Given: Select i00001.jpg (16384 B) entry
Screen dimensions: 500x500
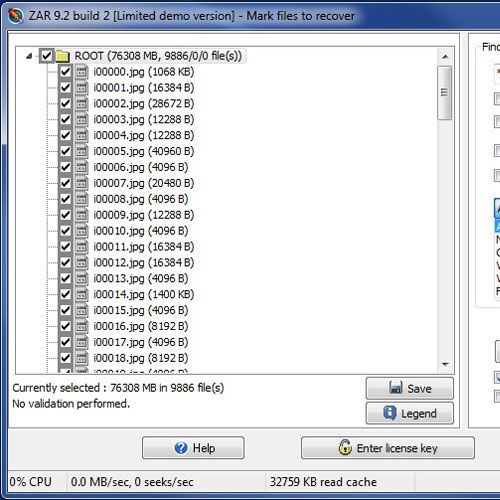Looking at the screenshot, I should tap(144, 88).
